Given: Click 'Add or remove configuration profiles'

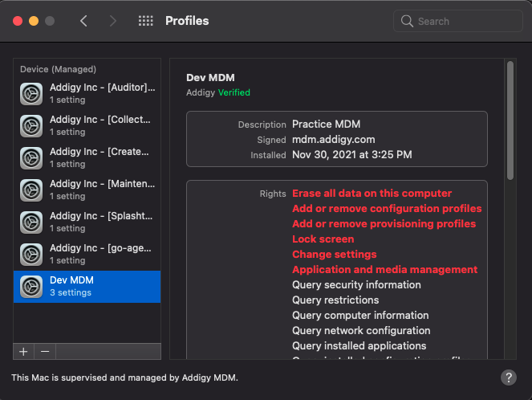Looking at the screenshot, I should (387, 209).
